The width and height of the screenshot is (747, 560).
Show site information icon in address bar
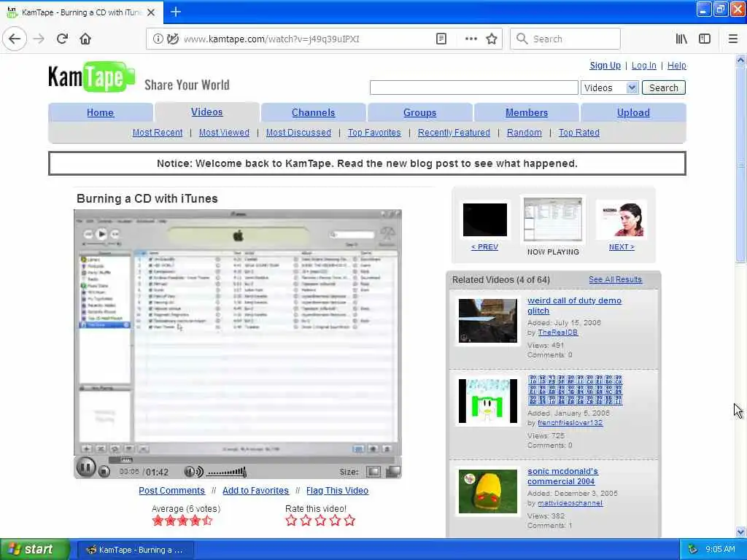click(158, 39)
